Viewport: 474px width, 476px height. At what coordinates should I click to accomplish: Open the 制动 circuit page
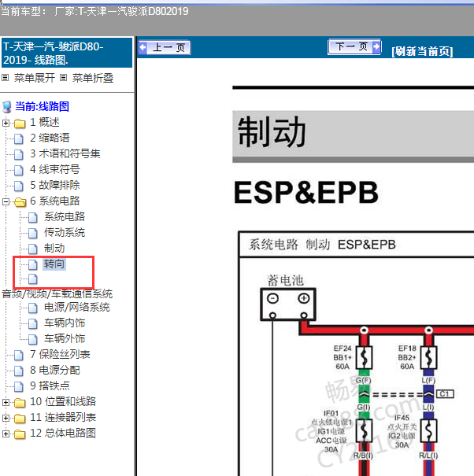(x=54, y=249)
